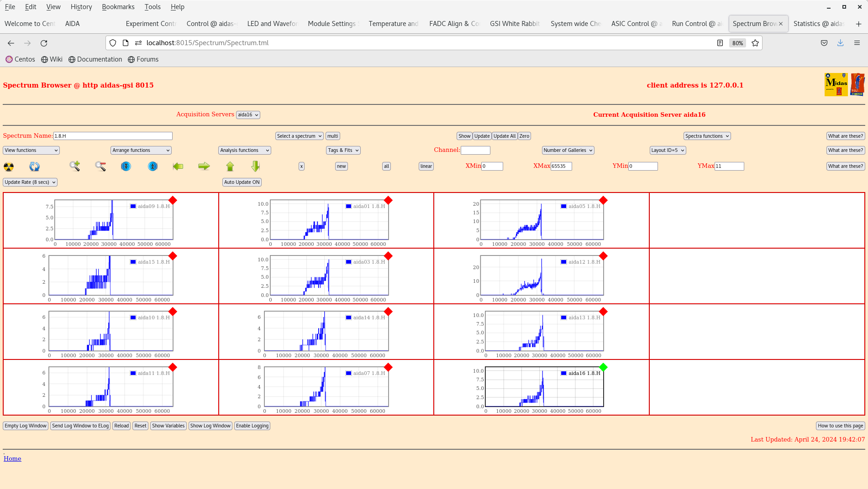This screenshot has width=868, height=489.
Task: Click the shield tracking protection icon
Action: pos(113,43)
